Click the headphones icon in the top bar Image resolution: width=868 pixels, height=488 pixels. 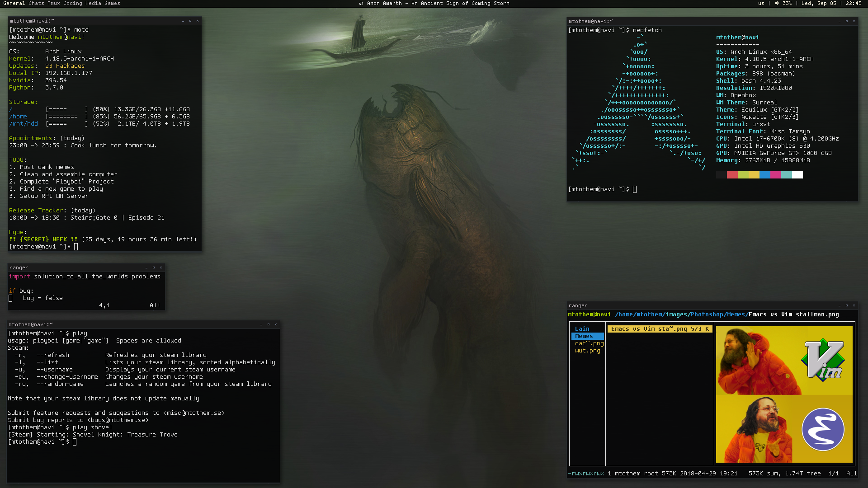[361, 3]
